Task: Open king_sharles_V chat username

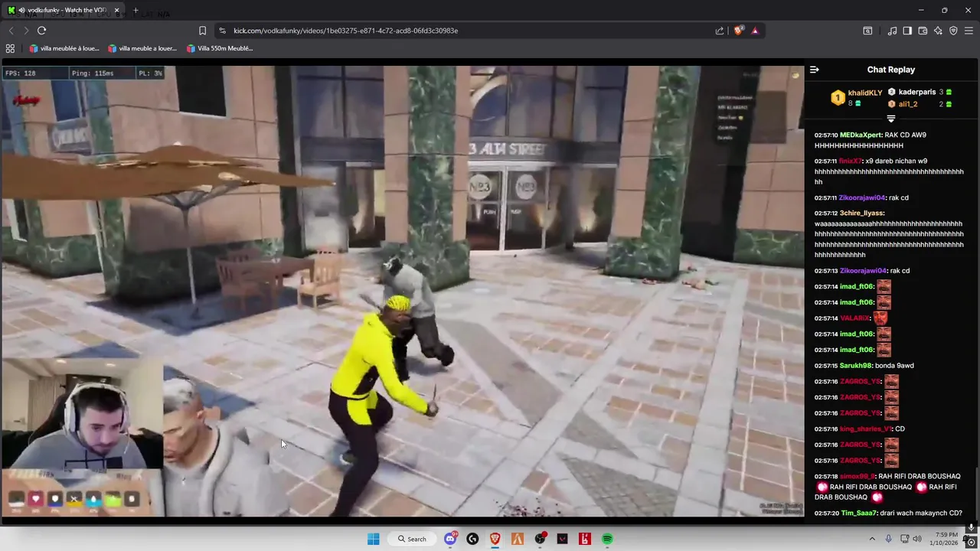Action: (865, 429)
